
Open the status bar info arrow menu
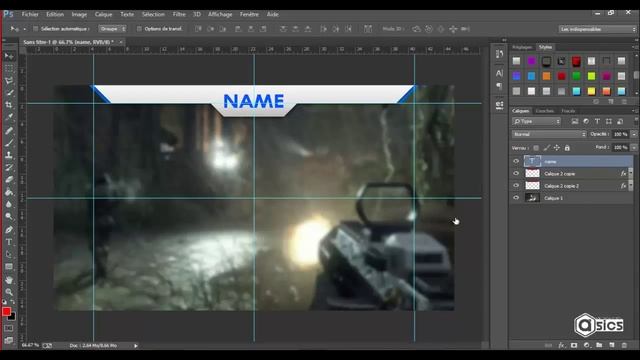click(136, 346)
